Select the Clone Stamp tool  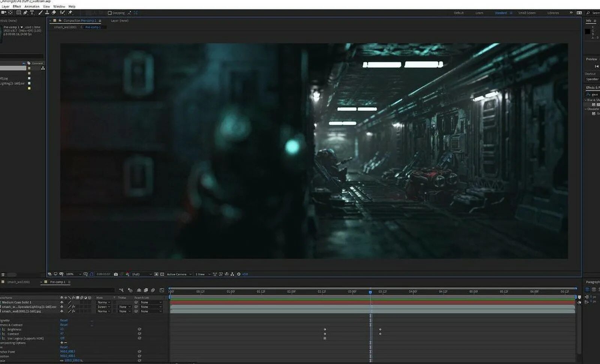(47, 13)
